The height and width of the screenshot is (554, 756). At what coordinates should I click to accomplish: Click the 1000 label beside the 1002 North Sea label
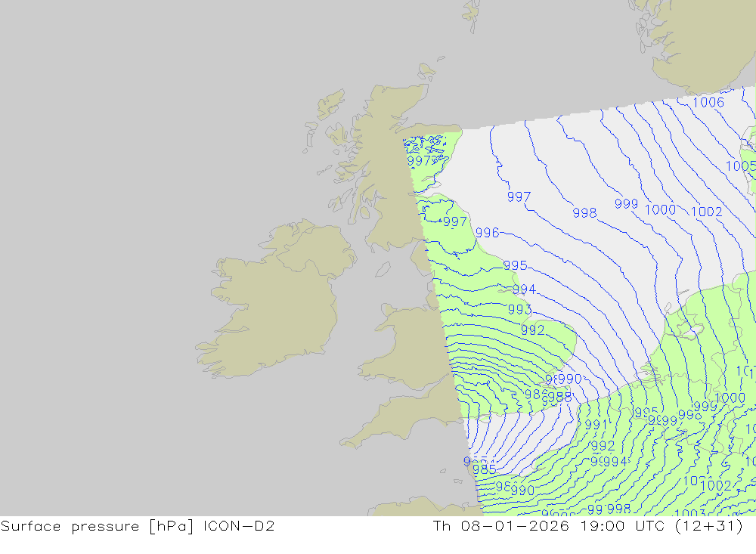[x=661, y=210]
